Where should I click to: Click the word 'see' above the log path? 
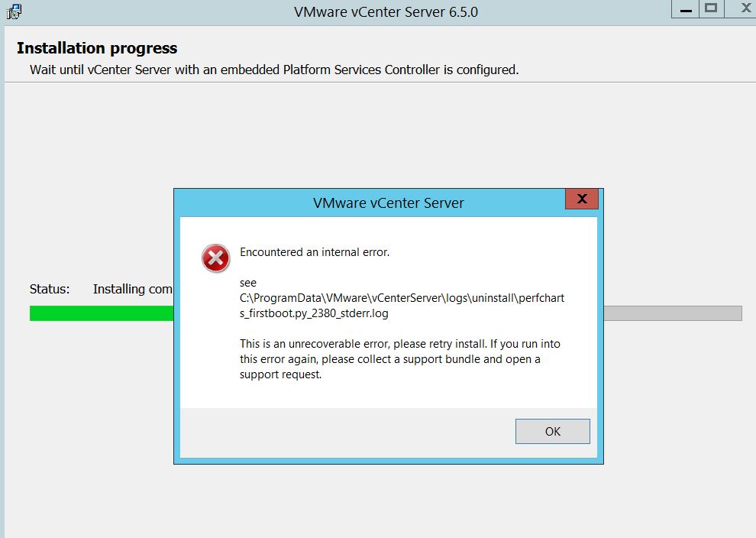248,283
